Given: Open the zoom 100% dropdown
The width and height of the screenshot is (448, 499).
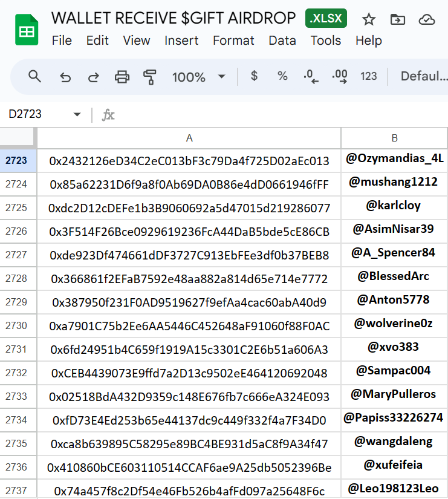Looking at the screenshot, I should point(198,77).
